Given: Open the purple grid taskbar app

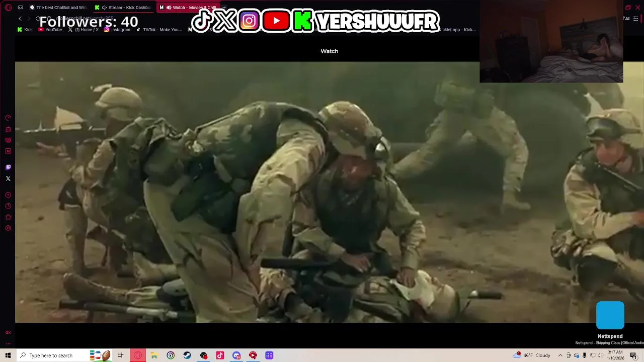Looking at the screenshot, I should [269, 355].
